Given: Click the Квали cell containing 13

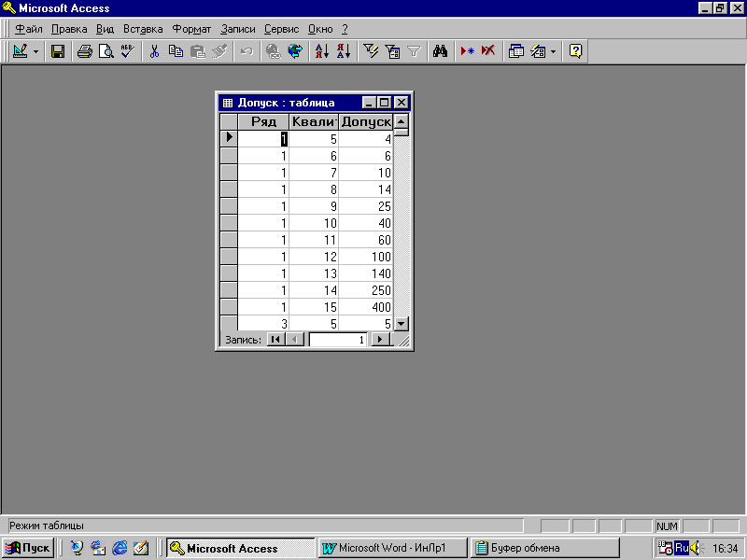Looking at the screenshot, I should click(314, 273).
